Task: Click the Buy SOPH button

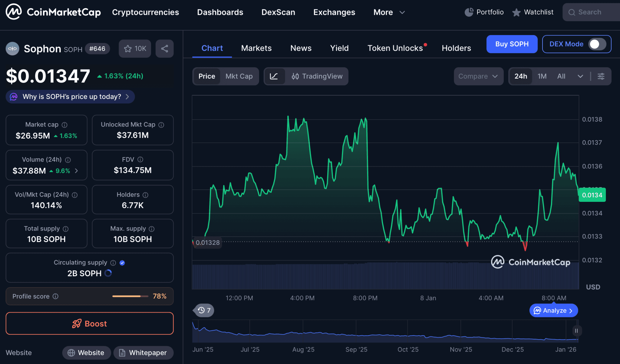Action: click(512, 44)
